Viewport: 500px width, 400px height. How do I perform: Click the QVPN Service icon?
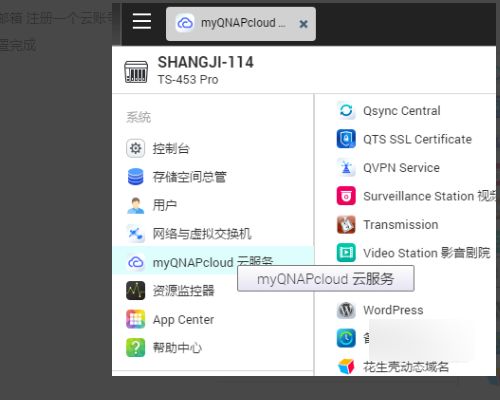pyautogui.click(x=346, y=167)
